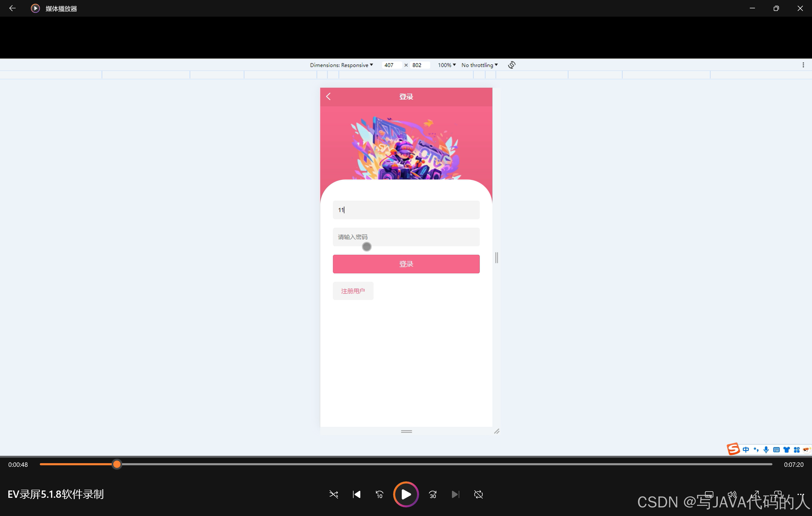812x516 pixels.
Task: Open the 100% zoom dropdown
Action: [x=447, y=65]
